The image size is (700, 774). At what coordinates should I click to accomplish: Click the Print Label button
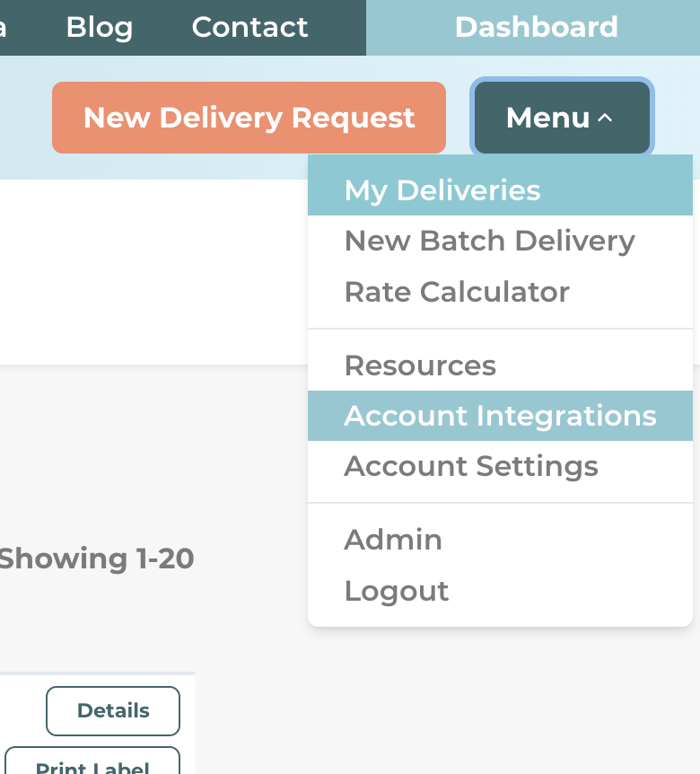click(x=92, y=763)
